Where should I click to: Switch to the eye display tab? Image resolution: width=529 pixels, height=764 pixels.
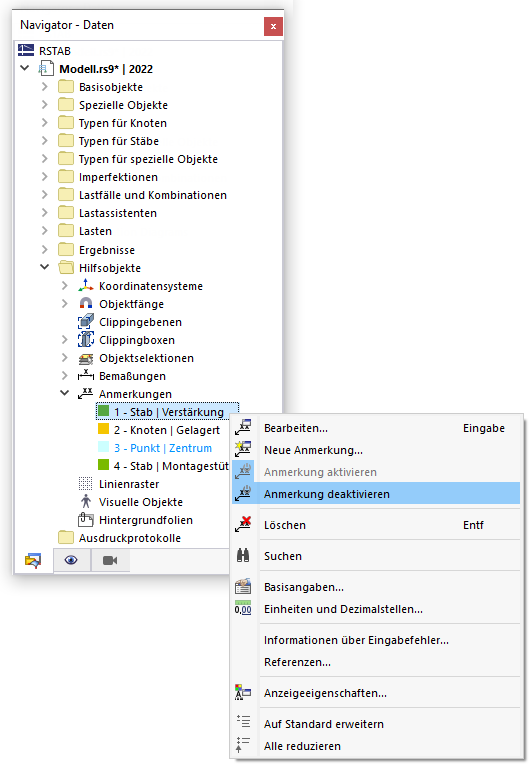click(71, 560)
